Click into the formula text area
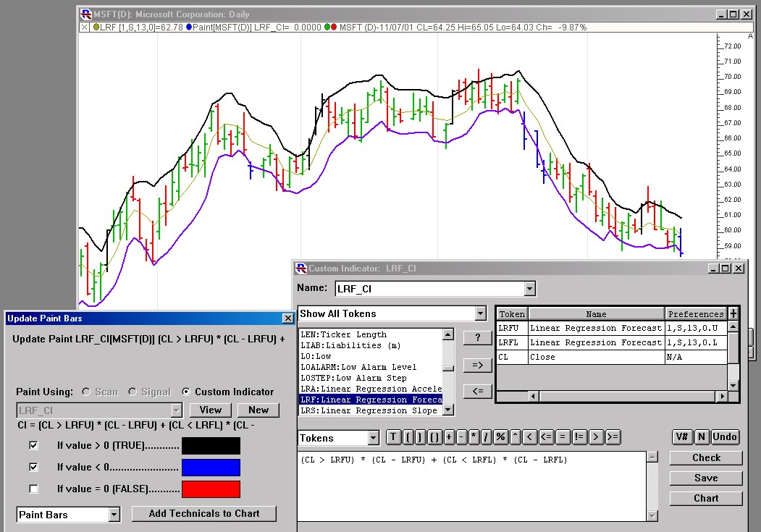 tap(472, 486)
